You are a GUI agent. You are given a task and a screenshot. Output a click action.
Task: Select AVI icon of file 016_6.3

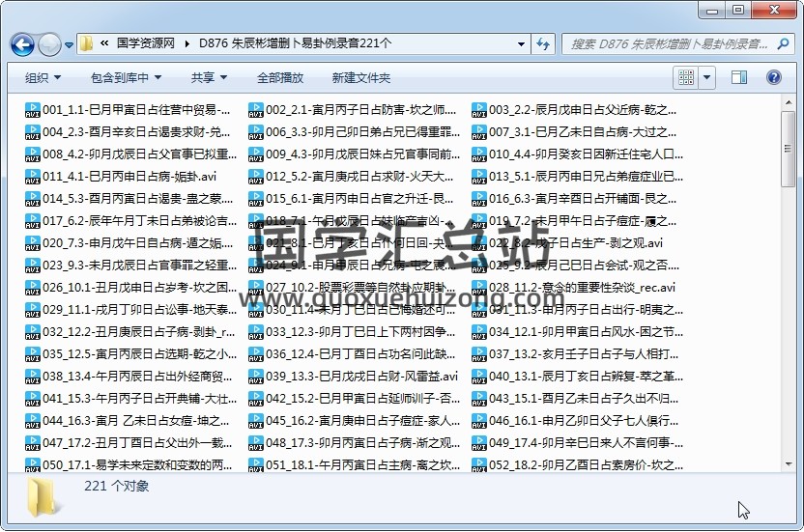coord(479,199)
